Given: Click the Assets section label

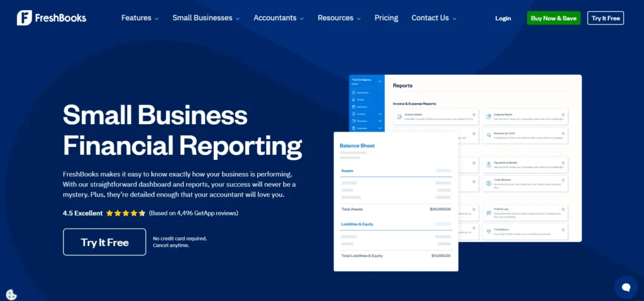Looking at the screenshot, I should [347, 171].
